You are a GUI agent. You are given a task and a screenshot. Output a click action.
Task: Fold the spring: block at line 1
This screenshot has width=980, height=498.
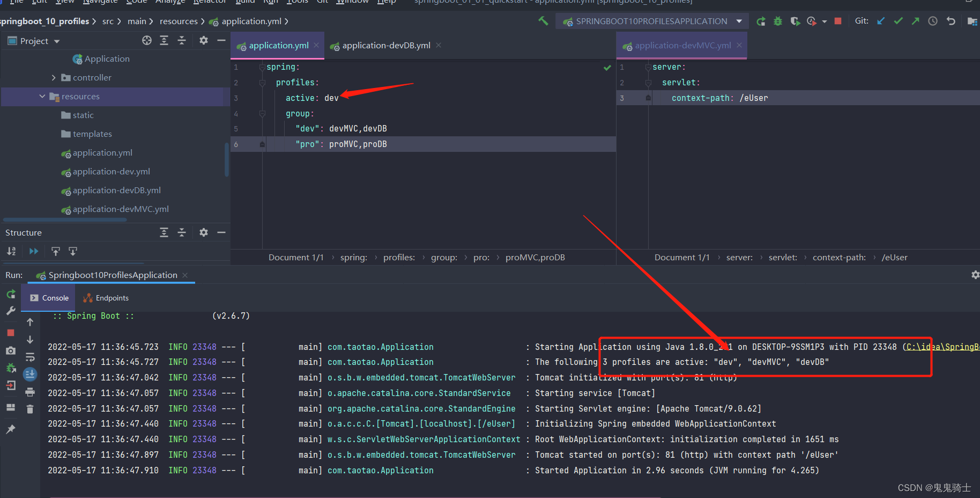tap(262, 67)
